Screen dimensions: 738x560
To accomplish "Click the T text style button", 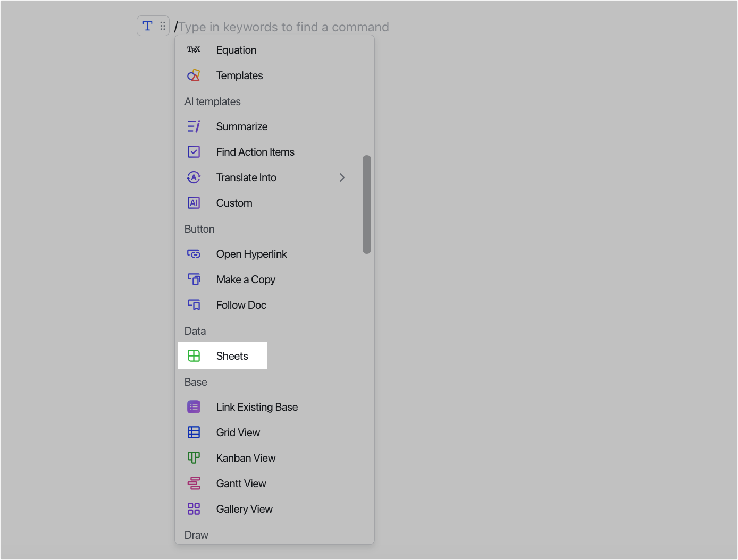I will pyautogui.click(x=147, y=25).
